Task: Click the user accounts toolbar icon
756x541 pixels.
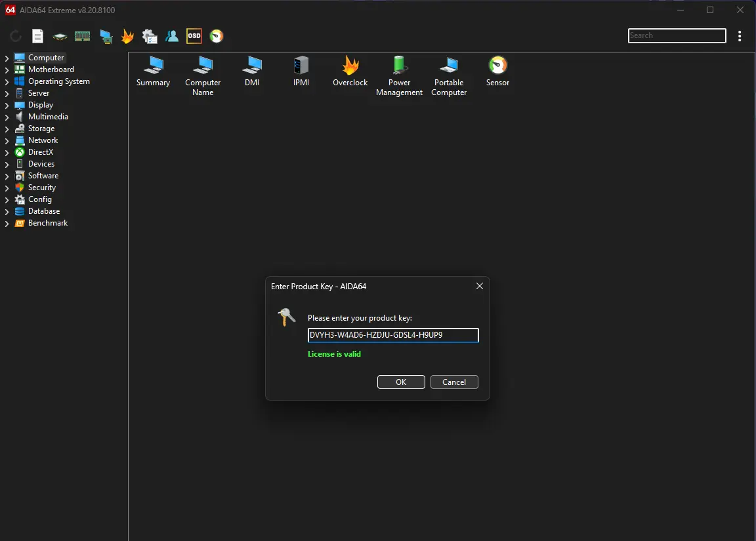Action: 172,36
